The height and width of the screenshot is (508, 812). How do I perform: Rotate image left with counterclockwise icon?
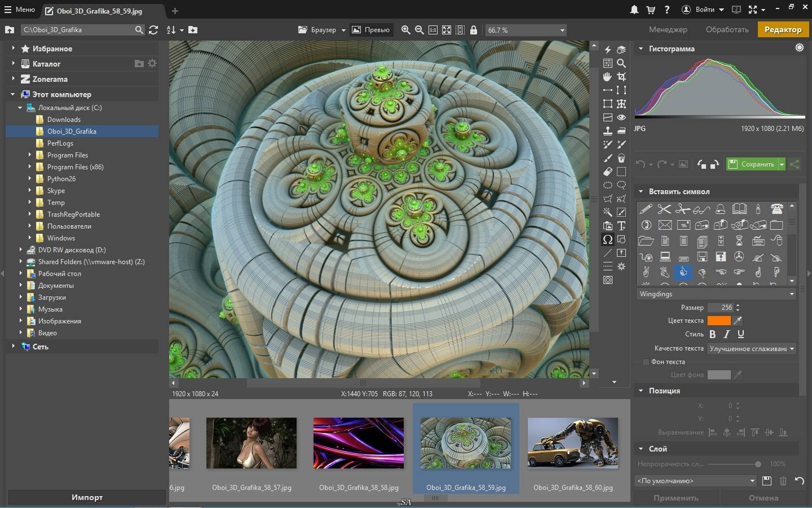point(701,164)
